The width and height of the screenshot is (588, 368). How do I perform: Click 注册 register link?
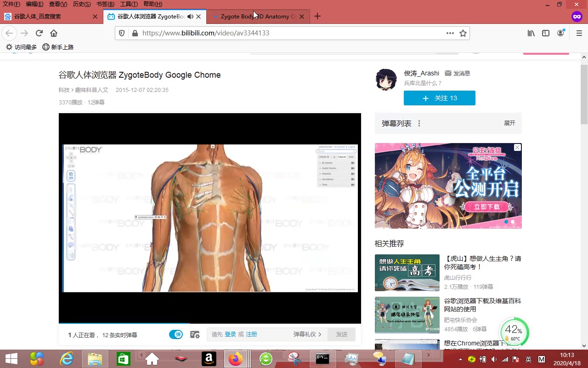point(251,334)
